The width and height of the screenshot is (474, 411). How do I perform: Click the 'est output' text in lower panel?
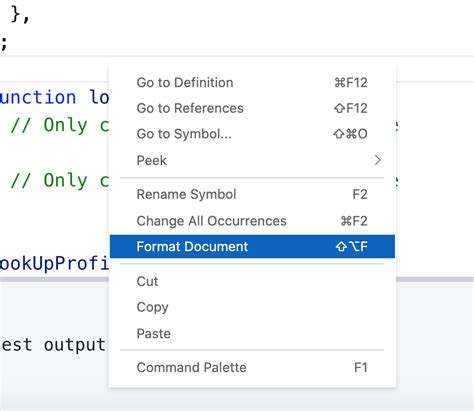point(53,345)
